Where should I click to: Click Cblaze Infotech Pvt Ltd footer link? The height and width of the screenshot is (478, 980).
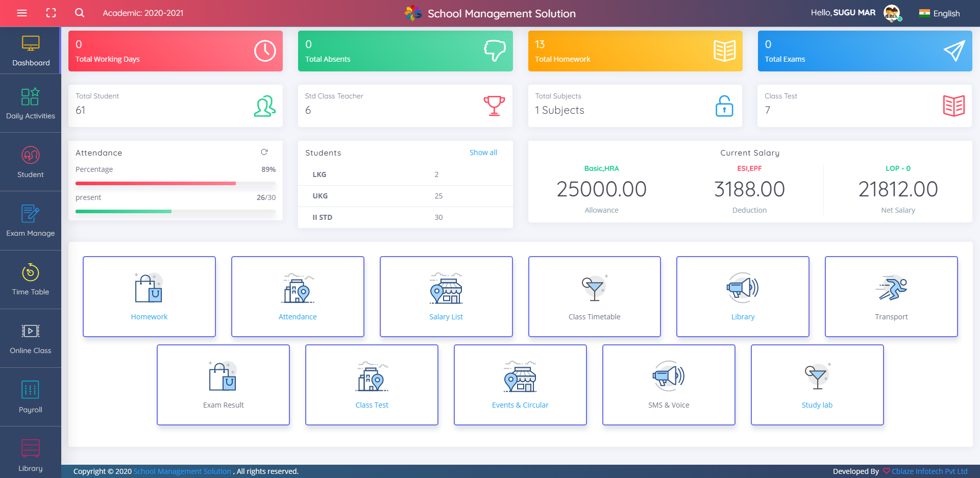(929, 471)
